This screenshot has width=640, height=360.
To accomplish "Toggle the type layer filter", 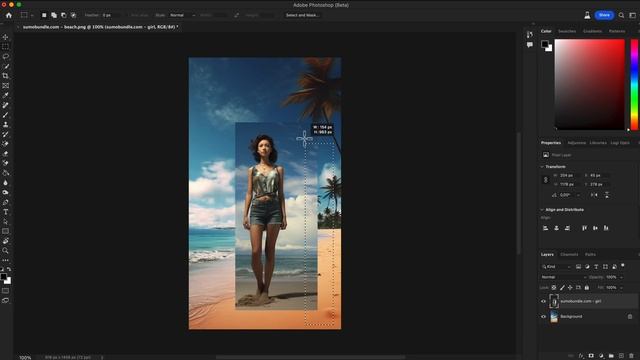I will tap(596, 267).
